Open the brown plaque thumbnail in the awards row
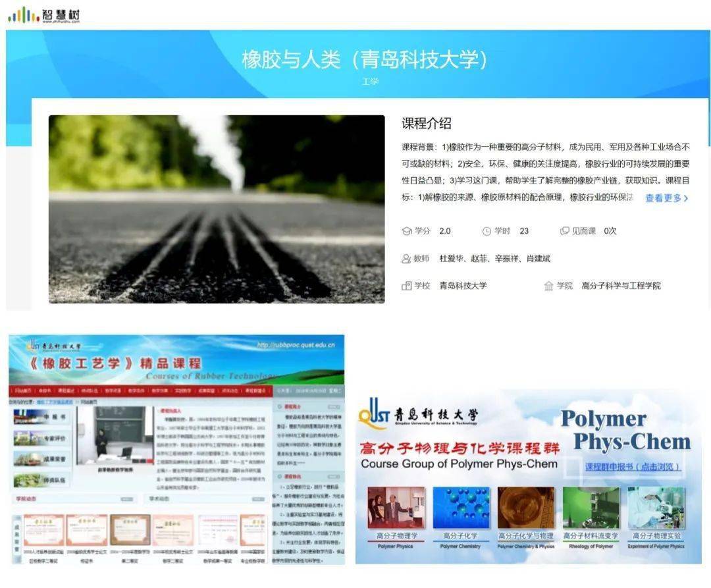 click(x=130, y=530)
